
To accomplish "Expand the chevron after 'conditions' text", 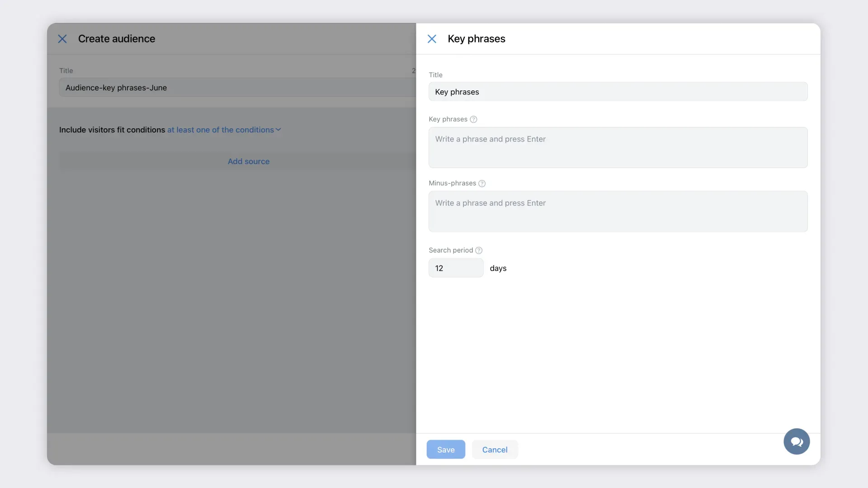I will tap(278, 130).
